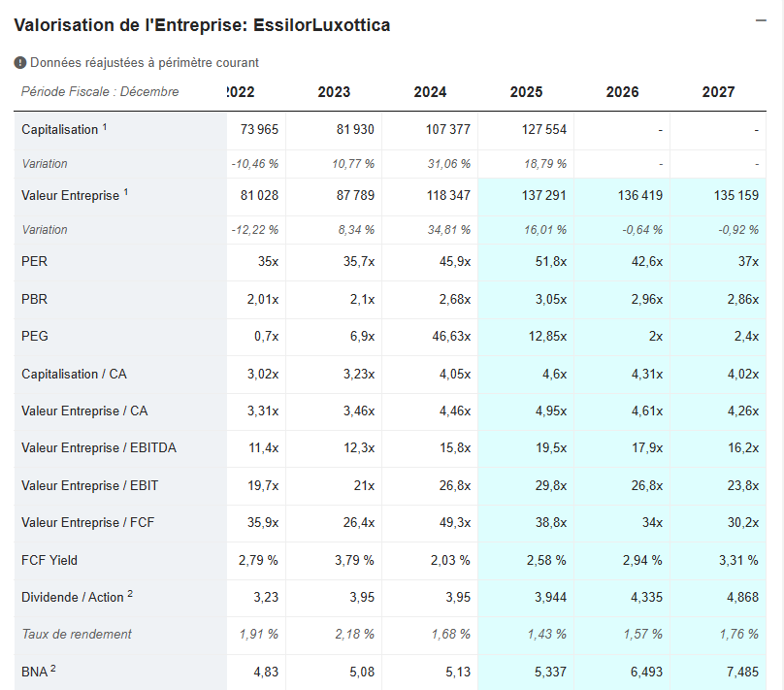Viewport: 784px width, 690px height.
Task: Select the 2024 column header
Action: tap(430, 92)
